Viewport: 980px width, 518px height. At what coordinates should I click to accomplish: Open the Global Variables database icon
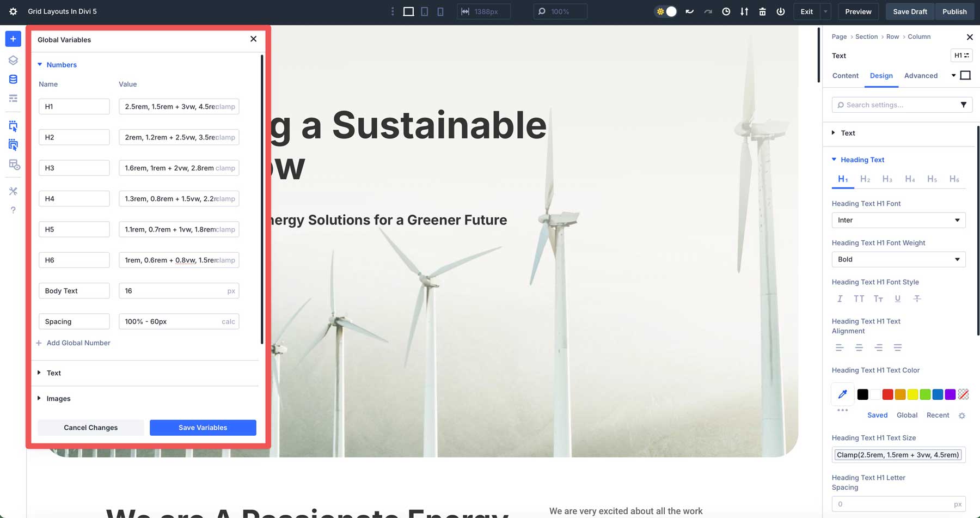13,80
